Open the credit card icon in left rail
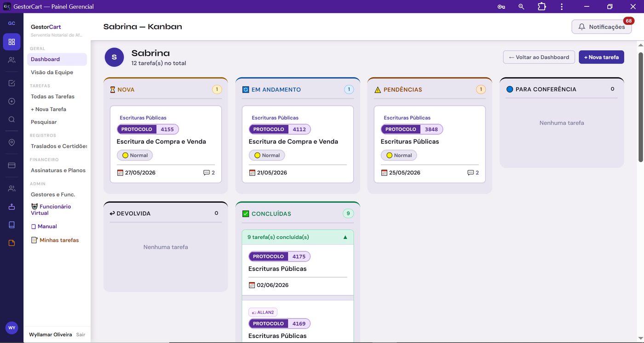This screenshot has width=644, height=343. pyautogui.click(x=11, y=165)
